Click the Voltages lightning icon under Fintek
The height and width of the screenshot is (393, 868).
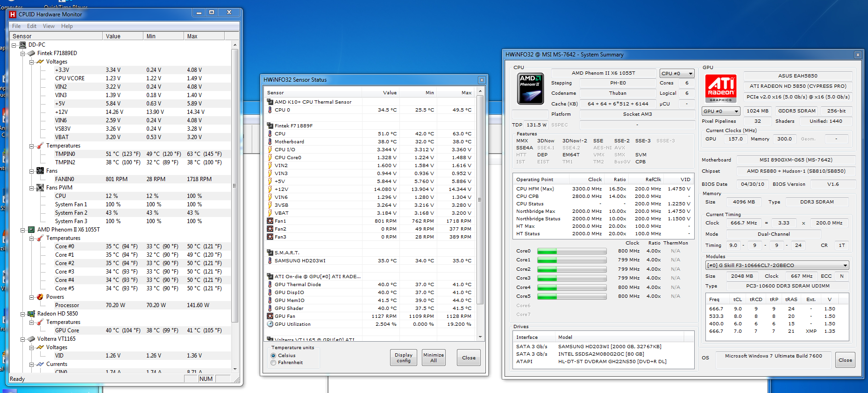click(40, 62)
